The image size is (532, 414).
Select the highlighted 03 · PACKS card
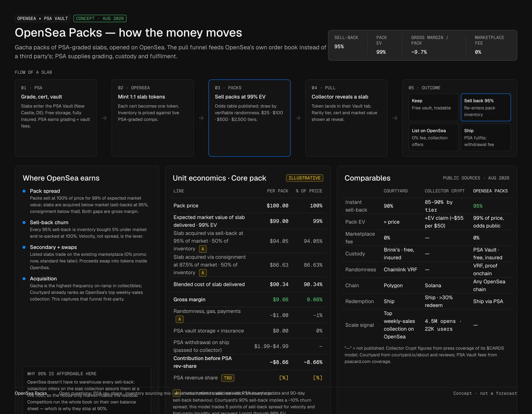[249, 118]
